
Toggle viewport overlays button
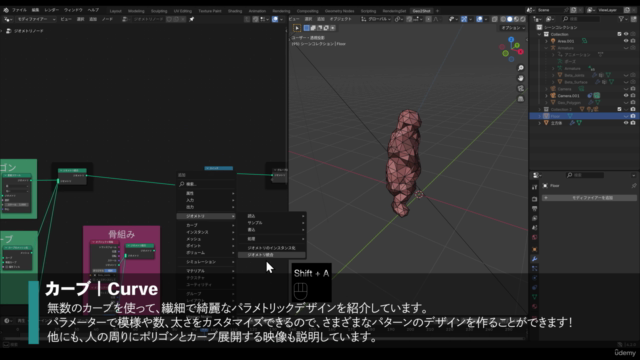(x=480, y=19)
